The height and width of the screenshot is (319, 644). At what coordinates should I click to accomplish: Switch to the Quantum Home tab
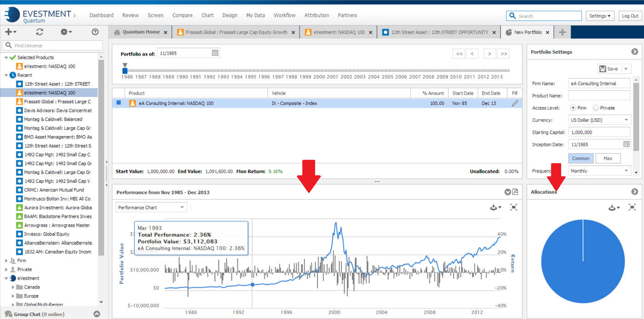click(141, 32)
